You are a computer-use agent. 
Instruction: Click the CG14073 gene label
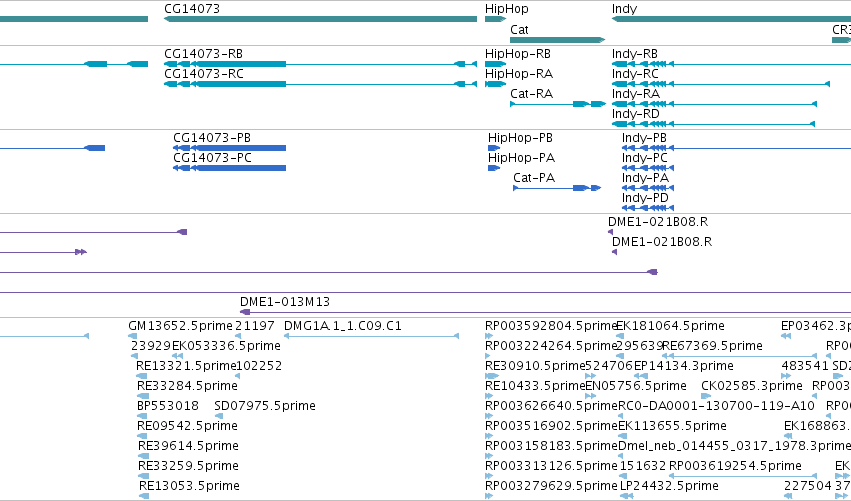192,9
